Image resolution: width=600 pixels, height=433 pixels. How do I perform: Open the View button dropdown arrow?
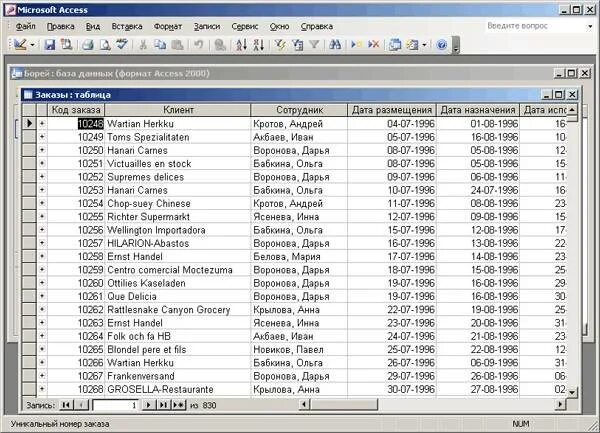pos(33,45)
